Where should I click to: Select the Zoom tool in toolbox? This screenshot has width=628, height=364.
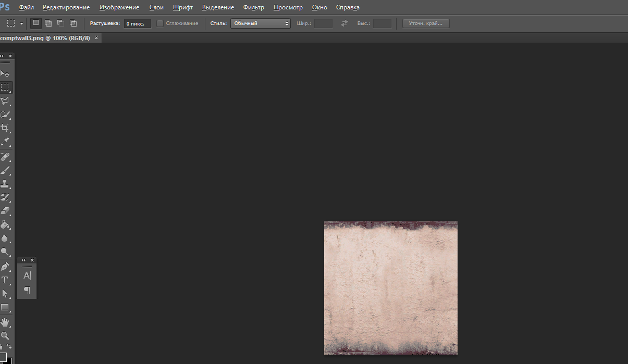pos(5,336)
